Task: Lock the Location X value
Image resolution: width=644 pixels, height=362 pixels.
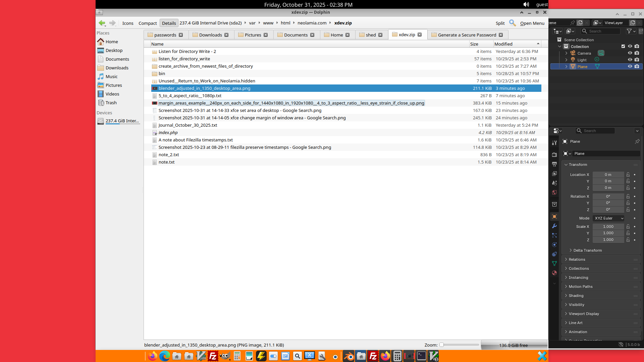Action: tap(628, 175)
